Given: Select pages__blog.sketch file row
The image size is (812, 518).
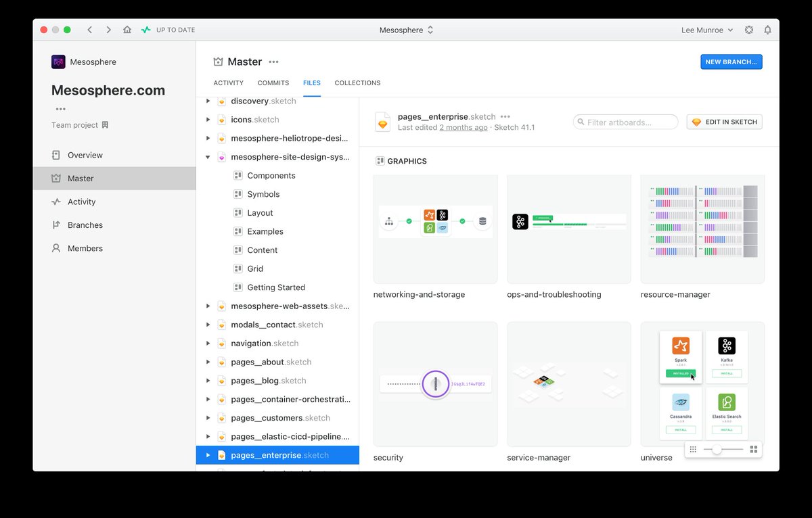Looking at the screenshot, I should pyautogui.click(x=277, y=381).
